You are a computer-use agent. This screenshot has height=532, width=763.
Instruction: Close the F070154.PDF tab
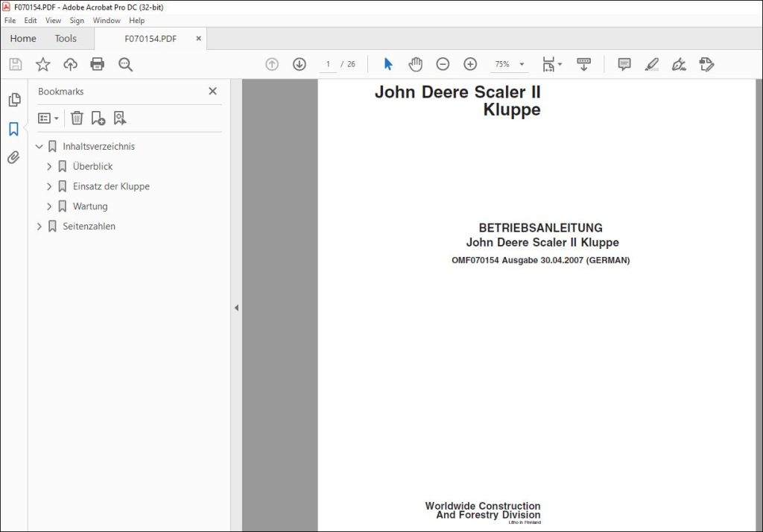[198, 39]
